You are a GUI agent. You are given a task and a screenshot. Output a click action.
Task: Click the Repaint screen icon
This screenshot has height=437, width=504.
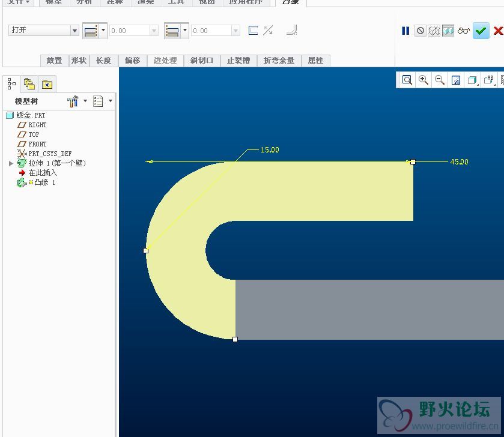[x=456, y=80]
